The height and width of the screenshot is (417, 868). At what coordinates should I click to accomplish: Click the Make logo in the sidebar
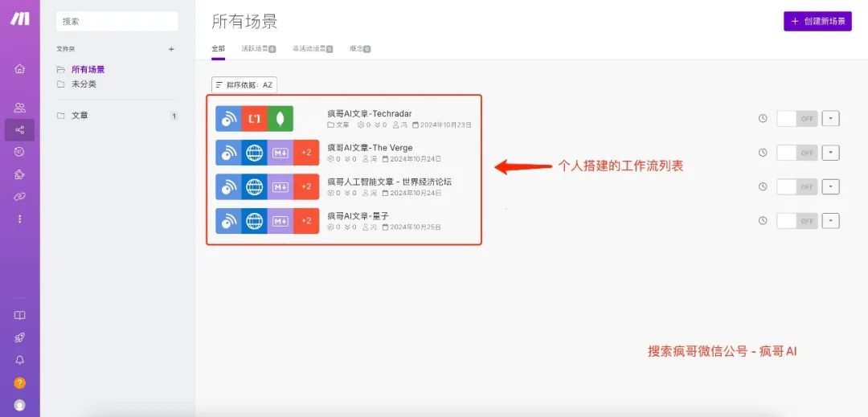pyautogui.click(x=20, y=18)
